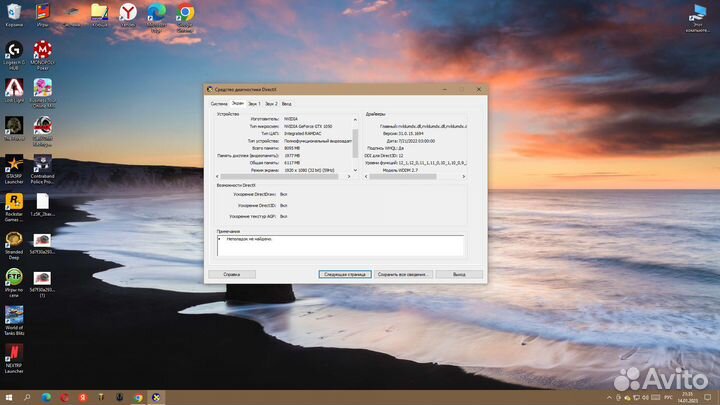Open the Этот компьютер desktop icon

pyautogui.click(x=699, y=17)
